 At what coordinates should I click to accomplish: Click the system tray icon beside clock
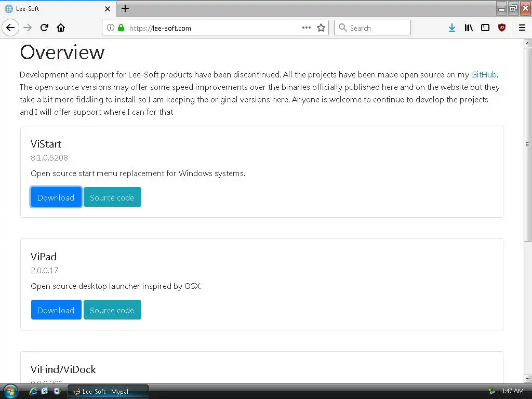coord(491,391)
